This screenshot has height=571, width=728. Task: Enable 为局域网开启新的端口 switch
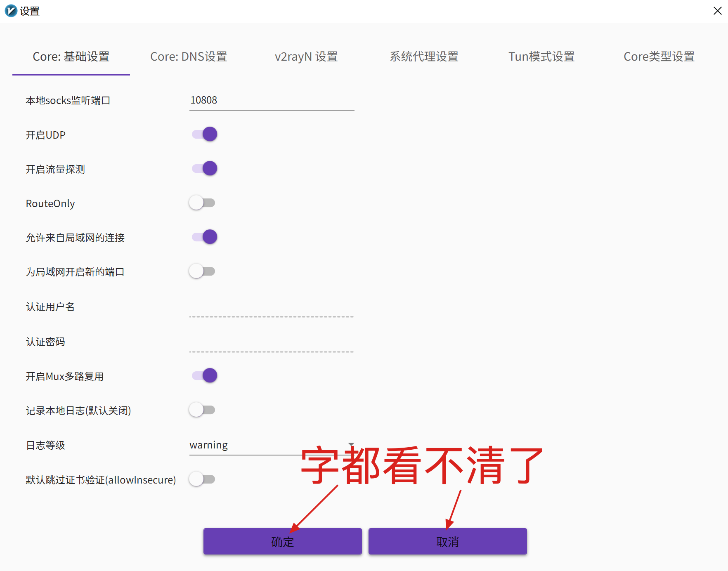202,271
